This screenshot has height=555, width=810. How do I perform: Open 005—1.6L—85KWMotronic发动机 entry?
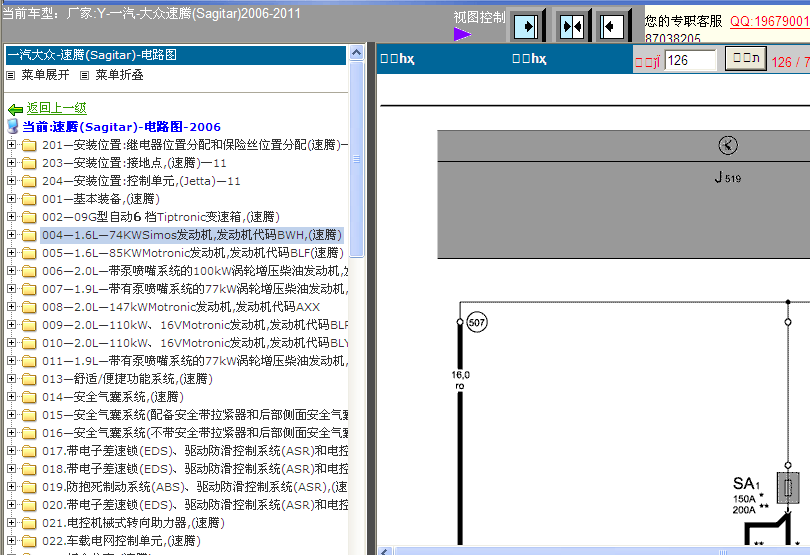pyautogui.click(x=193, y=253)
